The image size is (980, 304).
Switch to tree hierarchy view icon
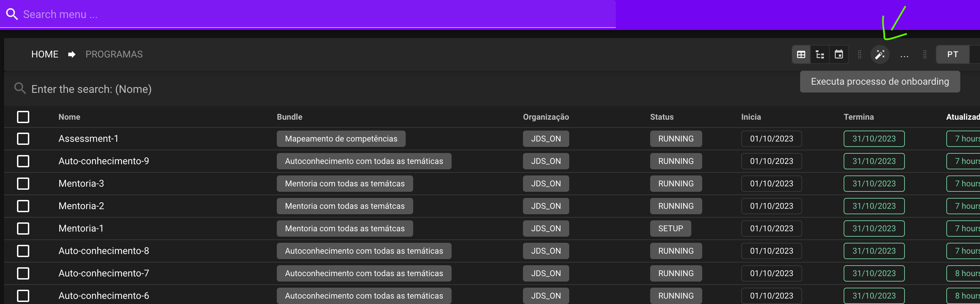(820, 54)
